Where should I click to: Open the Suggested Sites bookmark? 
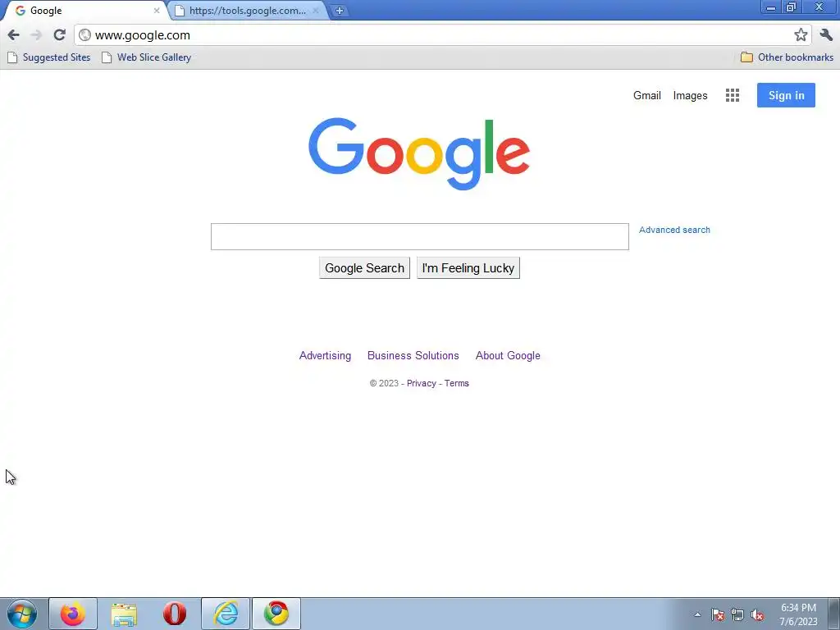pyautogui.click(x=48, y=57)
